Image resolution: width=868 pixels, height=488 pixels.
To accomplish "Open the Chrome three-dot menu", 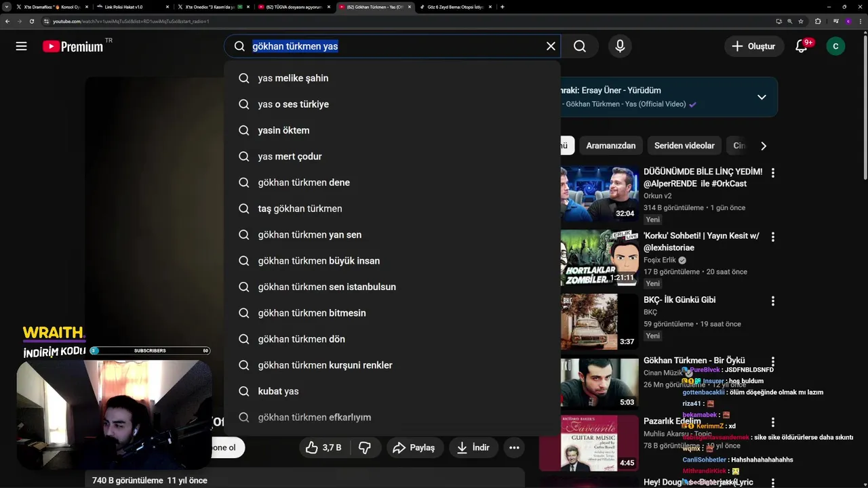I will click(861, 21).
